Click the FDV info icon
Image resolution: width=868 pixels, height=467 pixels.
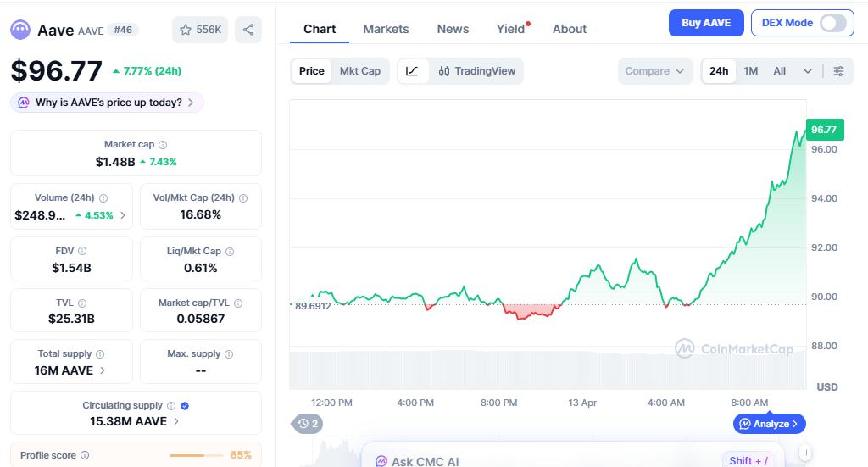82,251
